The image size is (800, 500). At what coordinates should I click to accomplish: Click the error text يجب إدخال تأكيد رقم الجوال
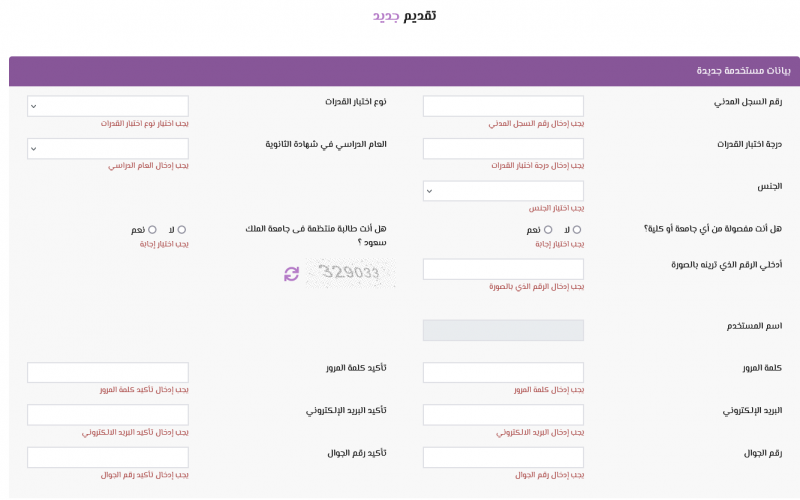point(144,475)
